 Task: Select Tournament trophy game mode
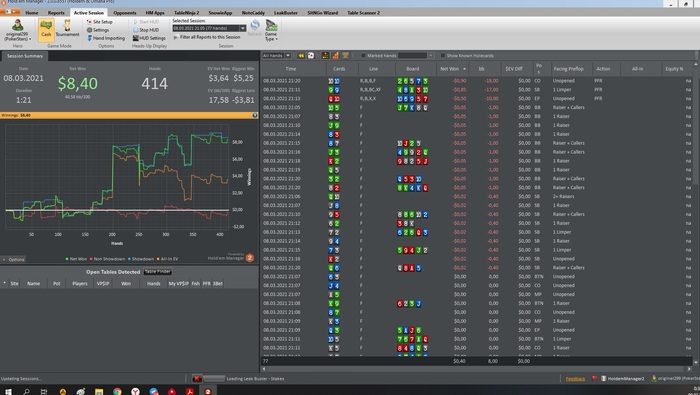(x=67, y=28)
